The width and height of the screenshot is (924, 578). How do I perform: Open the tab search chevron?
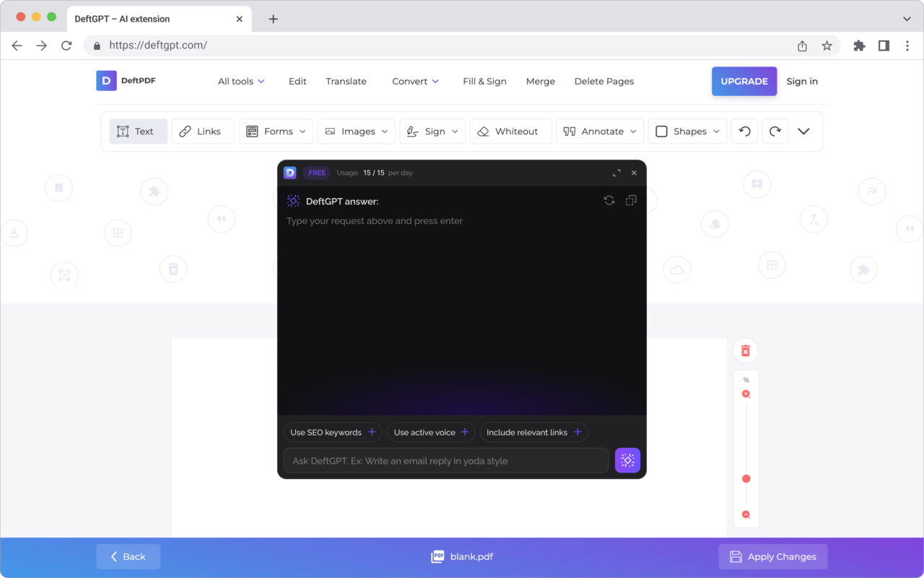[907, 19]
